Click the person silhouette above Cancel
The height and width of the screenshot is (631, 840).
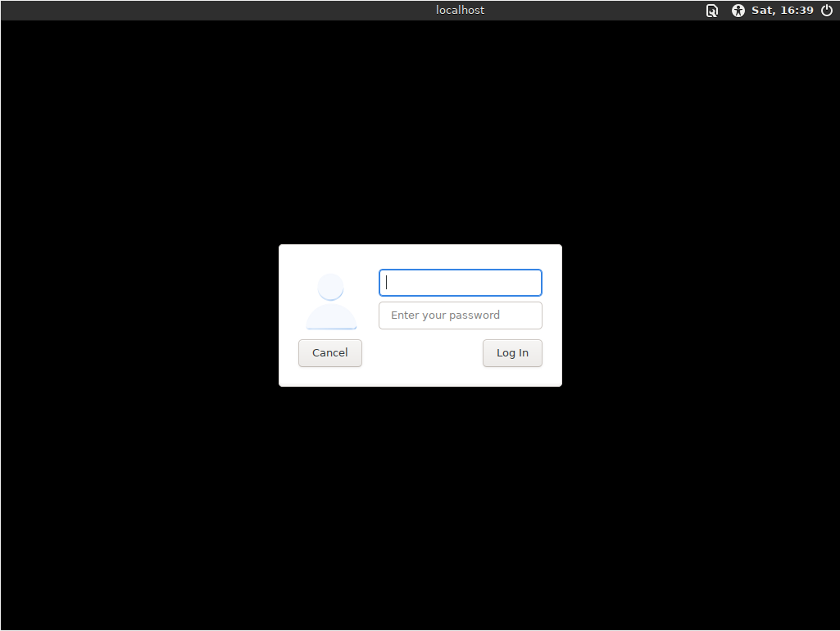pyautogui.click(x=331, y=301)
